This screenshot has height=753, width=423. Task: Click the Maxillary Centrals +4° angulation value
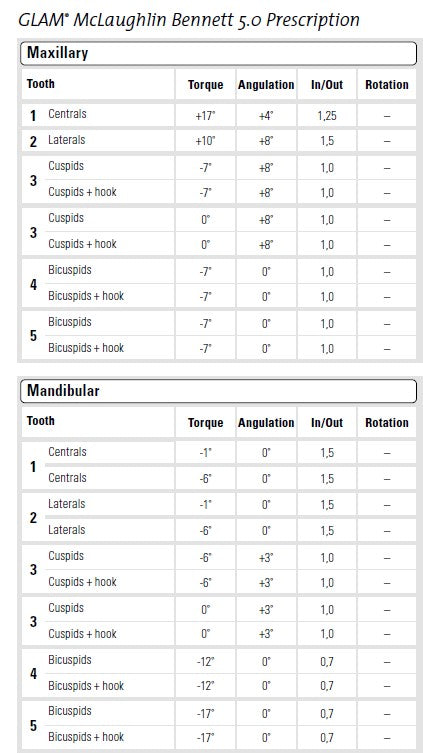(266, 116)
